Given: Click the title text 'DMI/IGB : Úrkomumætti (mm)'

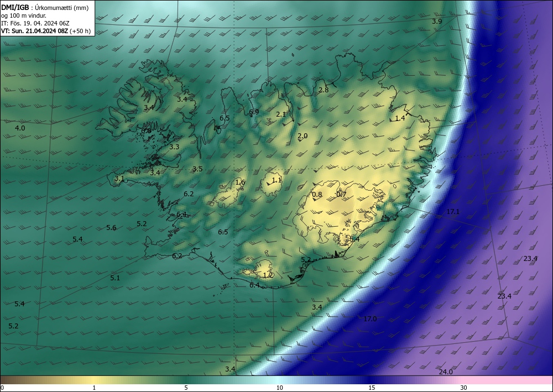Looking at the screenshot, I should point(45,8).
